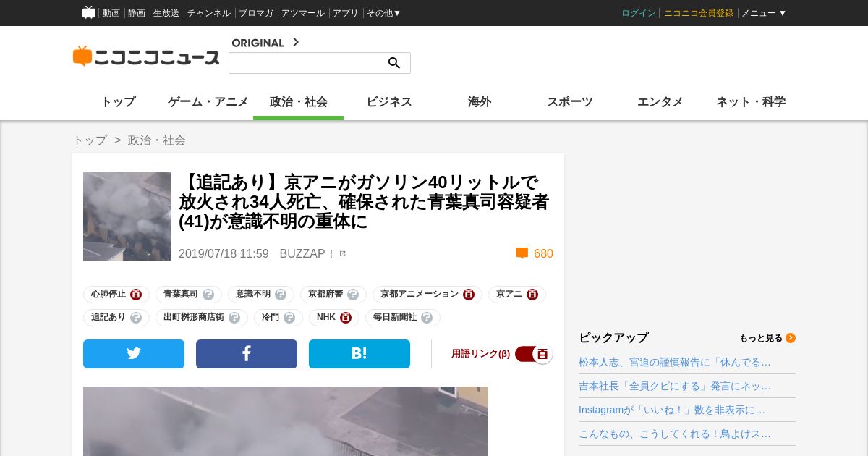Screen dimensions: 868x456
Task: Click dictionary icon on NHK tag
Action: click(346, 318)
